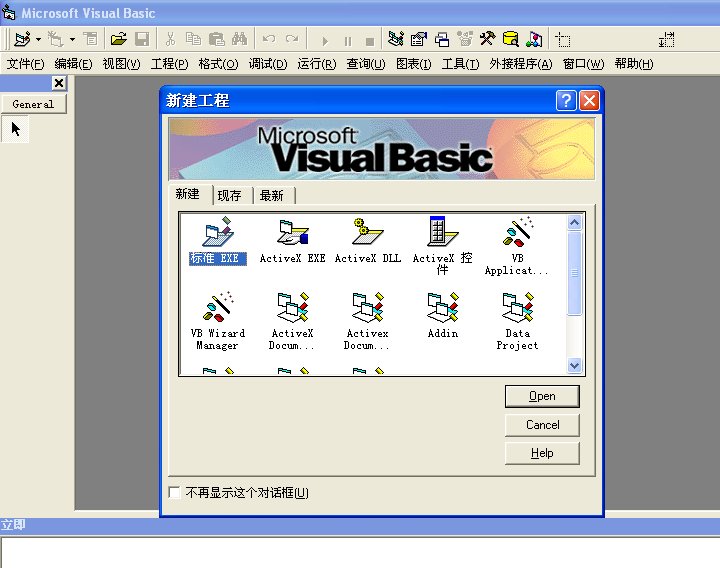Open the Object Browser toolbar icon
The image size is (720, 568).
click(465, 39)
